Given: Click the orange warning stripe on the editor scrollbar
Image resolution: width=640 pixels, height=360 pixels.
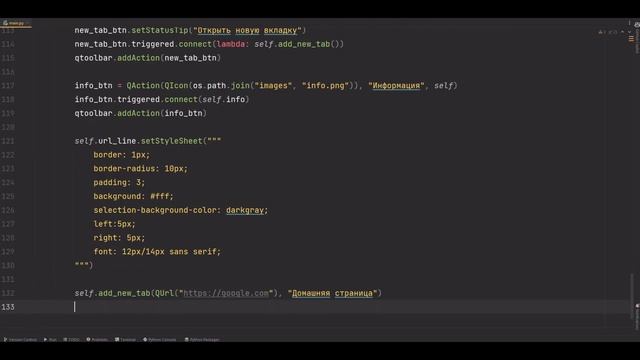Looking at the screenshot, I should pos(631,39).
